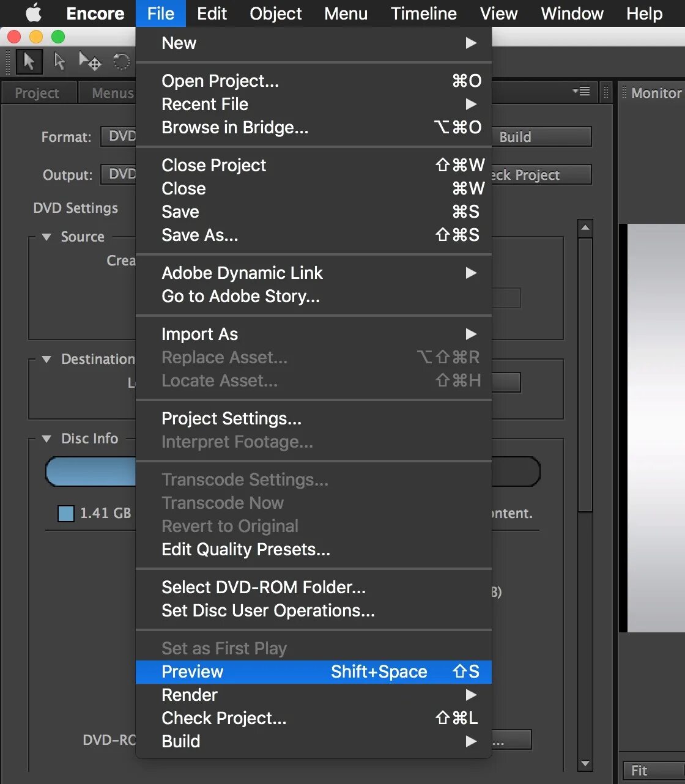The image size is (685, 784).
Task: Collapse the Disc Info section
Action: (x=46, y=438)
